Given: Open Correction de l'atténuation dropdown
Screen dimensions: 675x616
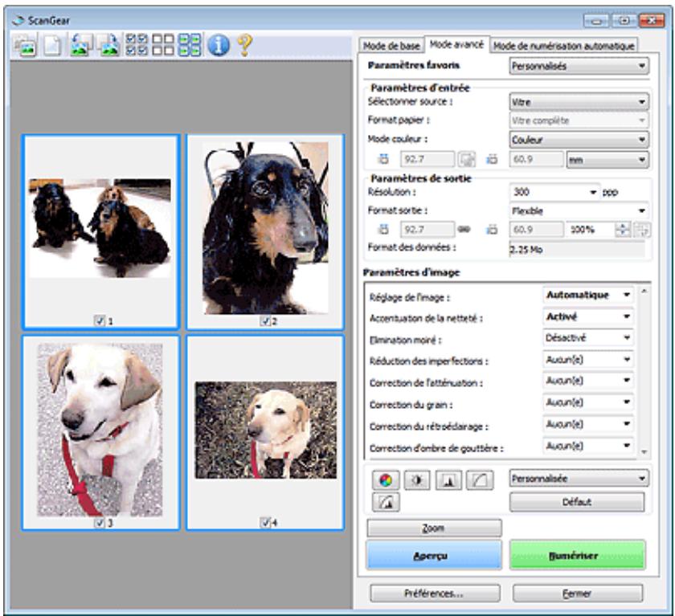Looking at the screenshot, I should 588,381.
